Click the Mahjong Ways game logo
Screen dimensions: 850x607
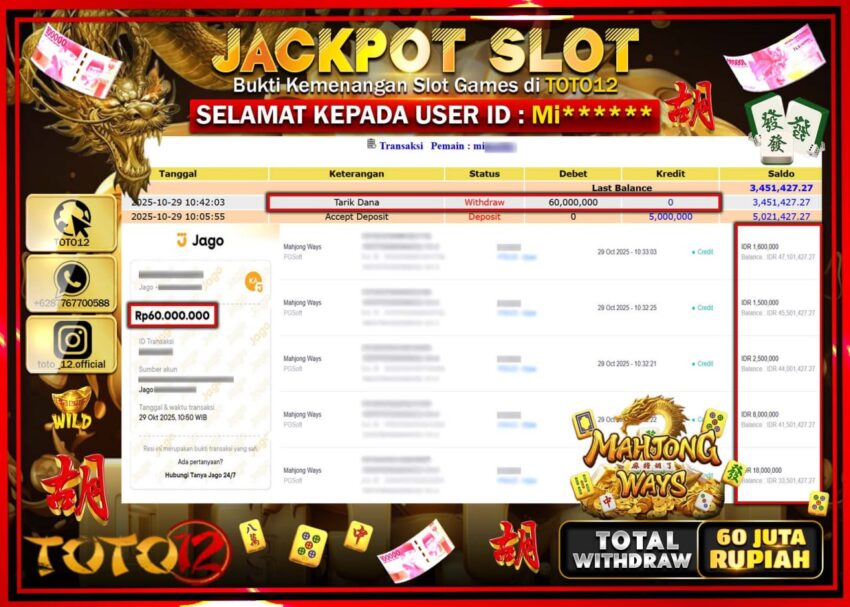655,459
